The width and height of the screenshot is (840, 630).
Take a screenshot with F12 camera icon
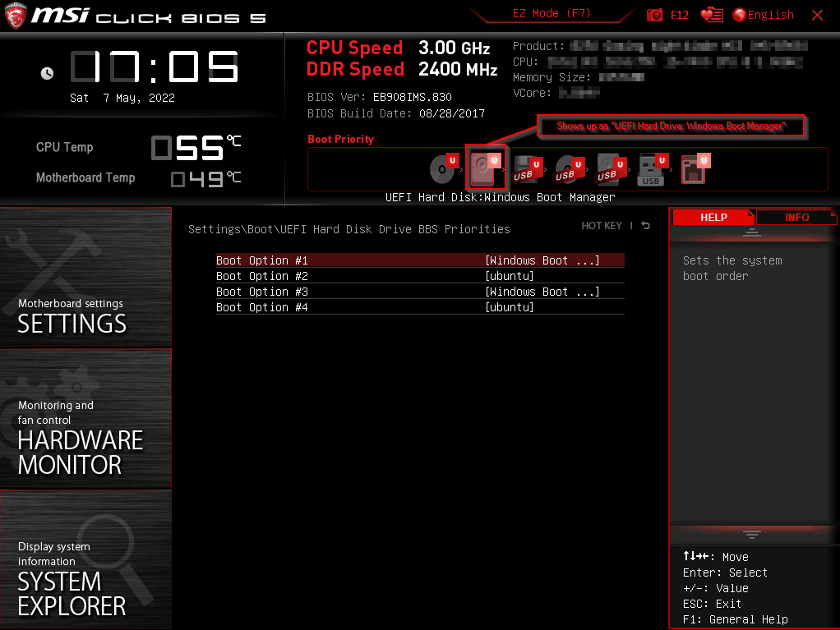pos(654,15)
